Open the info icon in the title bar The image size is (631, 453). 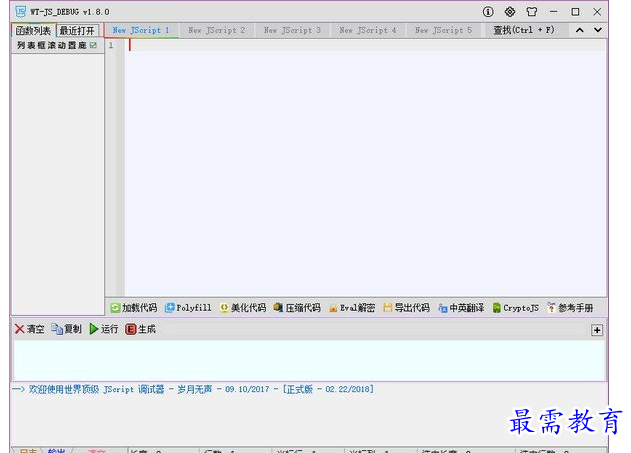coord(488,12)
